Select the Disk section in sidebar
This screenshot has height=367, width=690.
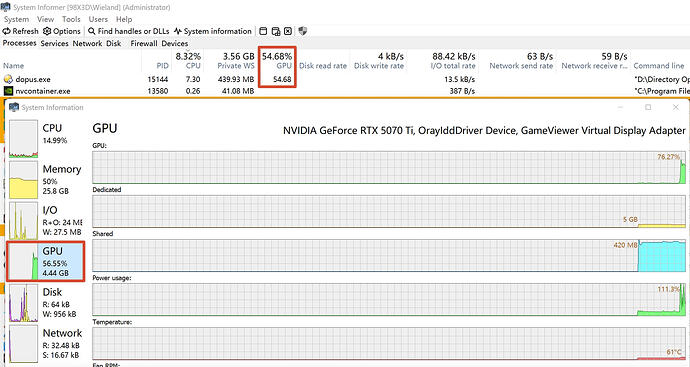coord(46,303)
